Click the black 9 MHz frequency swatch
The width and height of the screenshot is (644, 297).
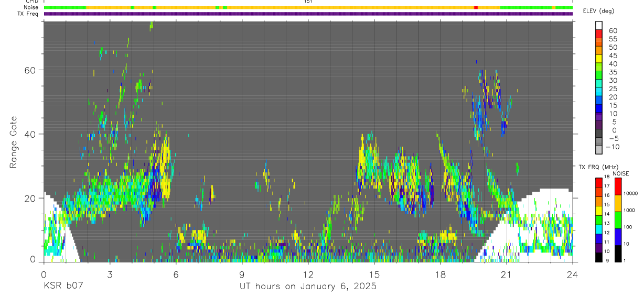click(x=599, y=257)
